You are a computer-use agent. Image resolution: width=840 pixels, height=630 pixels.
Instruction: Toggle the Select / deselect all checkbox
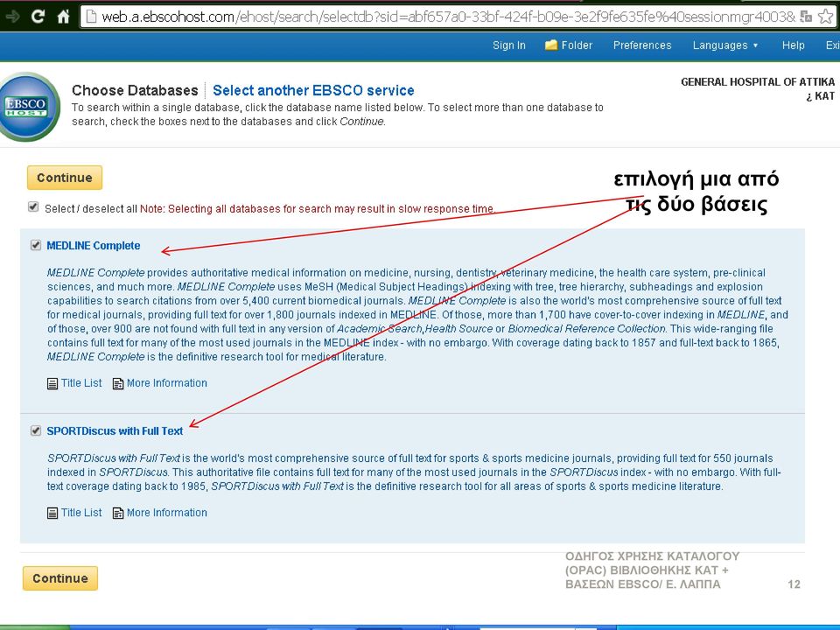pos(33,206)
